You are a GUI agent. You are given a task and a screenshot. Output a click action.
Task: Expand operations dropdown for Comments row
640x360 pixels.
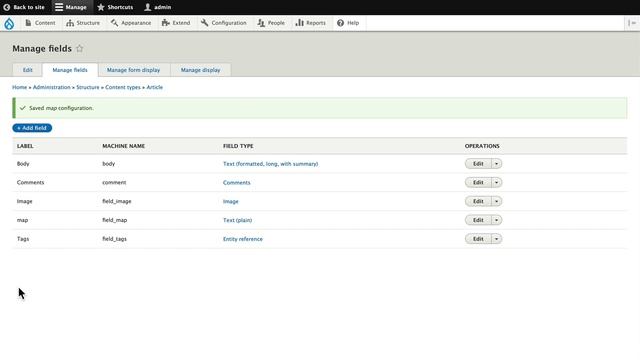(496, 182)
